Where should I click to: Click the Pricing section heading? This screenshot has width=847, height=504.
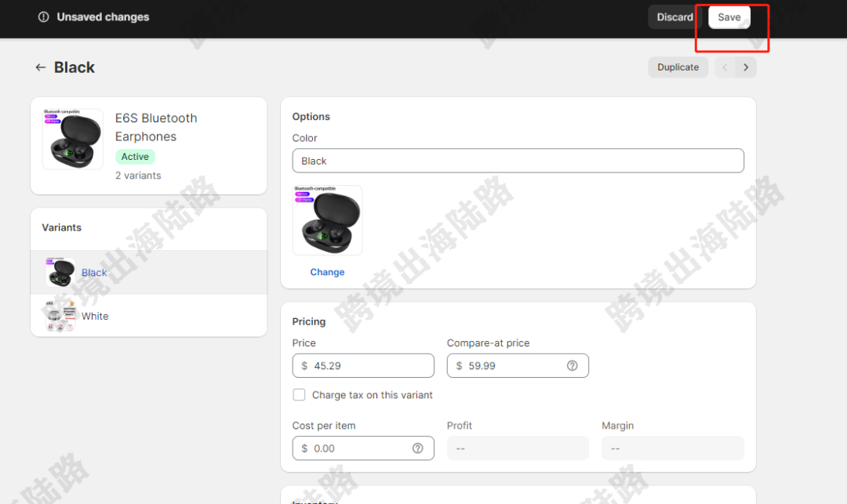[309, 321]
